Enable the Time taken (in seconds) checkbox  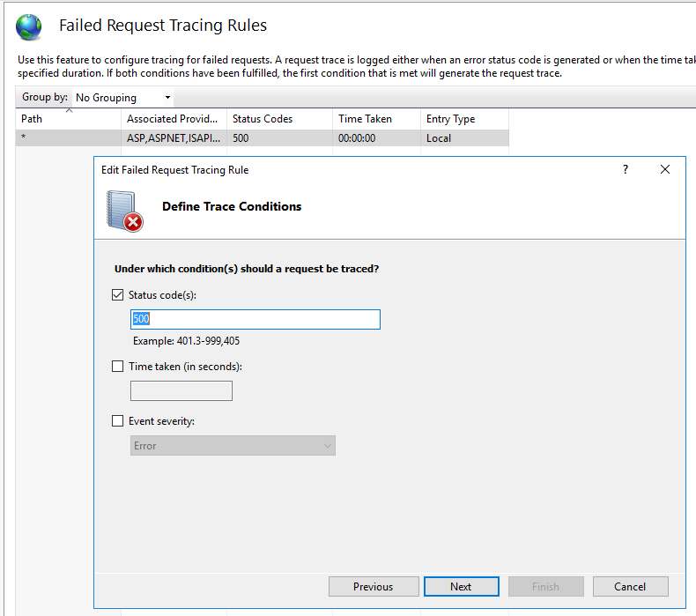click(117, 367)
